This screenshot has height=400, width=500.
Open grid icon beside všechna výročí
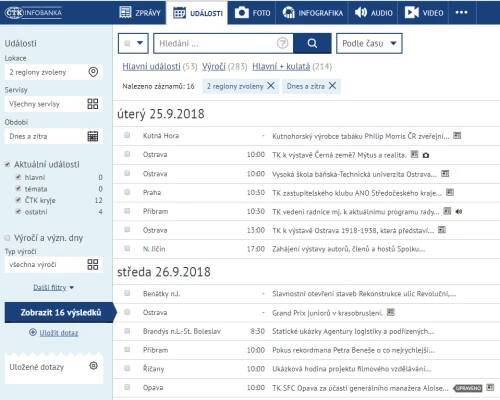point(93,265)
